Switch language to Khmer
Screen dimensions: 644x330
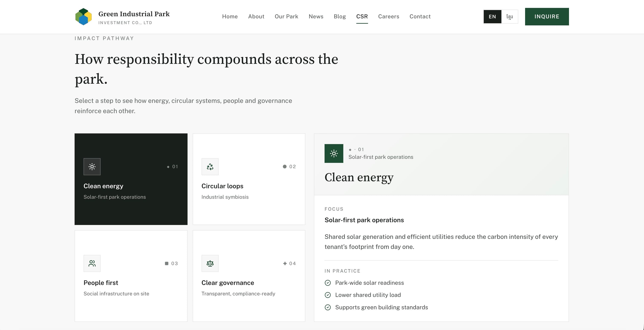coord(510,16)
